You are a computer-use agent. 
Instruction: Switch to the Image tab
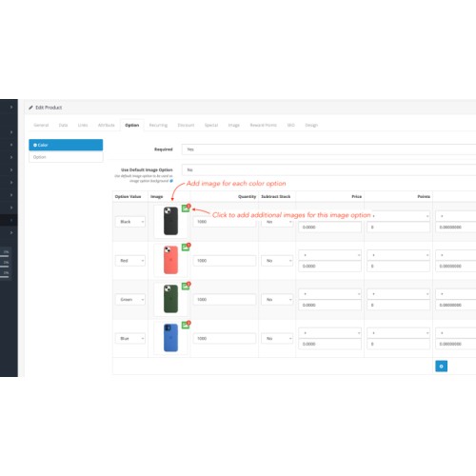(x=234, y=125)
